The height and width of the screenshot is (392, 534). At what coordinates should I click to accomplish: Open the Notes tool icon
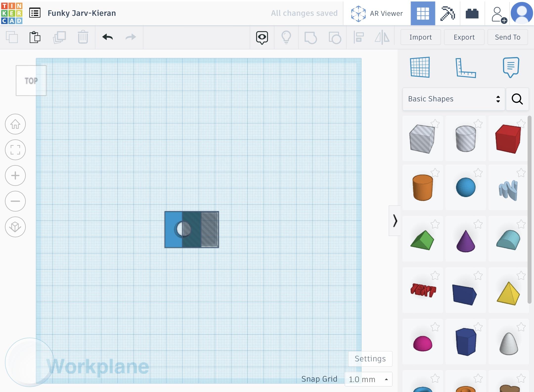pos(511,67)
